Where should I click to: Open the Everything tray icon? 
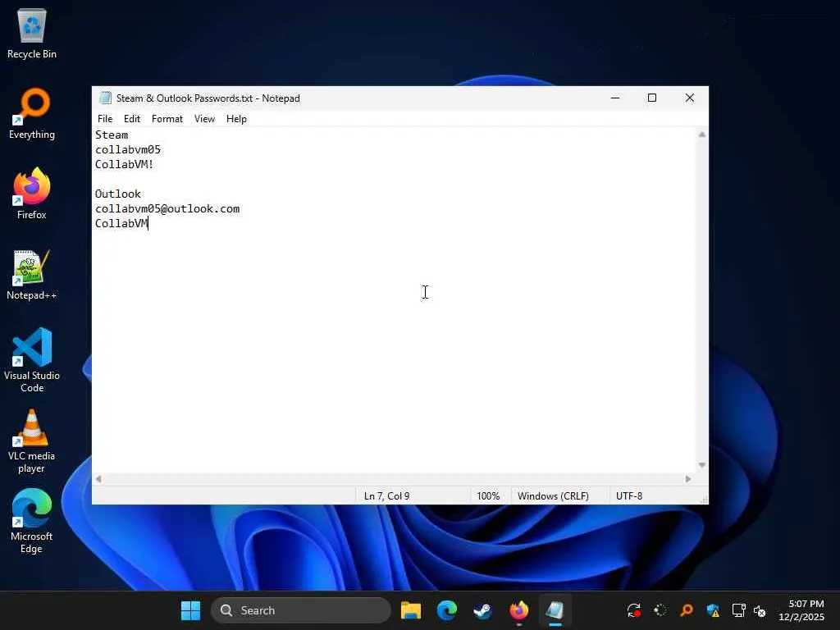point(687,610)
